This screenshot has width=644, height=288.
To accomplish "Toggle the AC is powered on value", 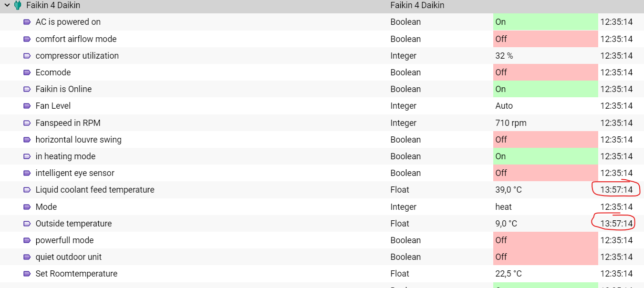I will [x=545, y=22].
